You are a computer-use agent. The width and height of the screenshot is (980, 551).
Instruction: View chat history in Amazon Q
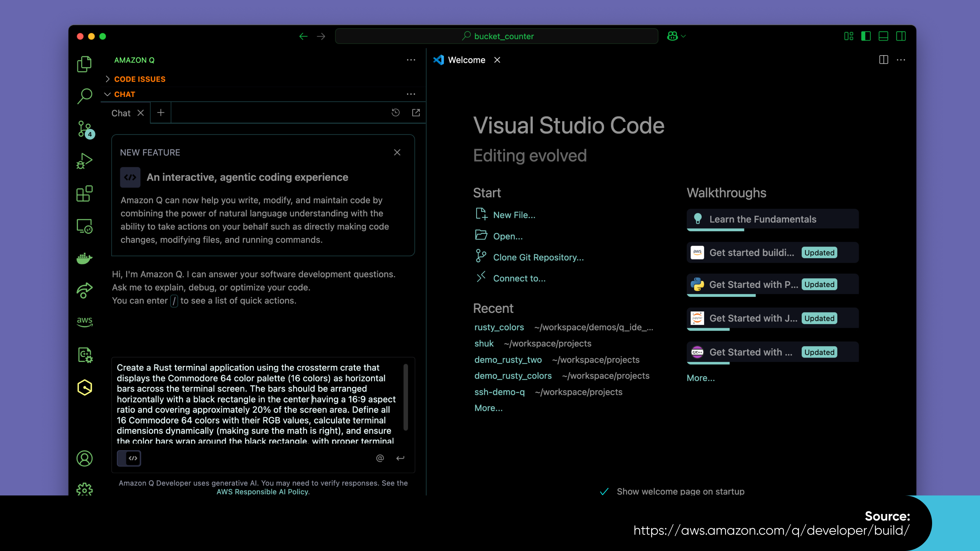coord(396,113)
